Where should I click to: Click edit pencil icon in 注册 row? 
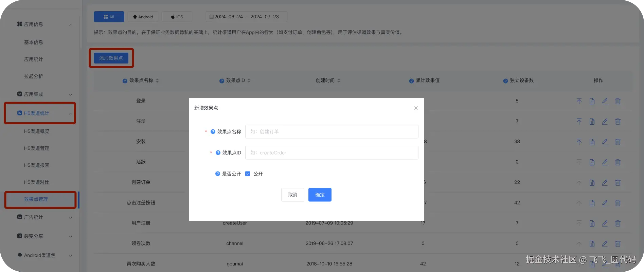[x=605, y=121]
